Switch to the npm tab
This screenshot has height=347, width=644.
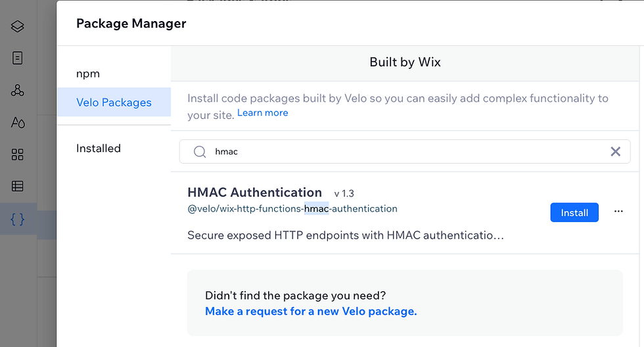(88, 74)
